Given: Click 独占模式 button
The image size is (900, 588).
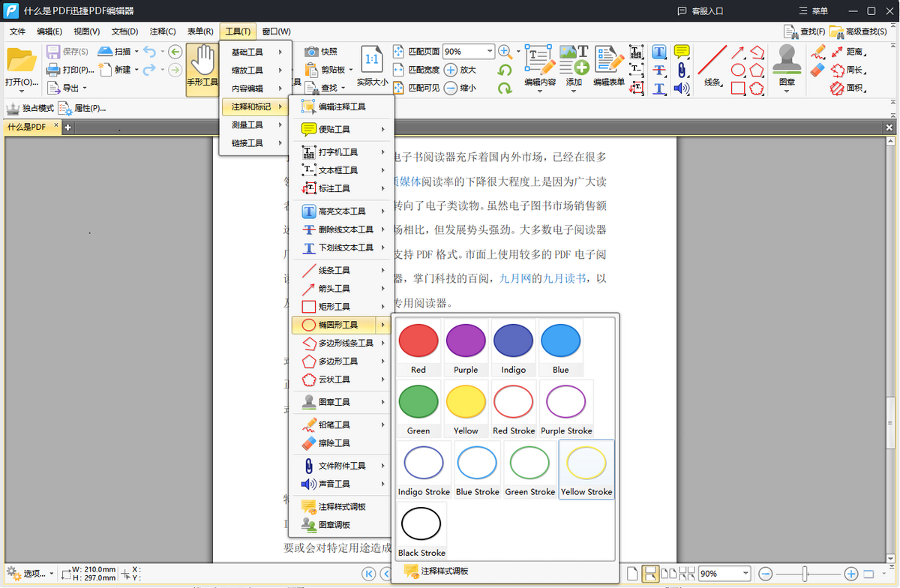Looking at the screenshot, I should tap(30, 108).
